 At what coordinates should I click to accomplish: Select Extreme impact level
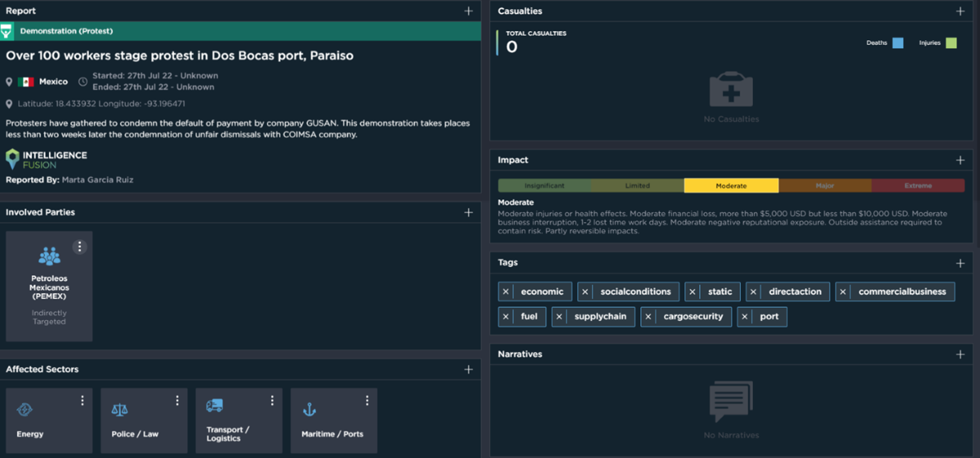[918, 186]
